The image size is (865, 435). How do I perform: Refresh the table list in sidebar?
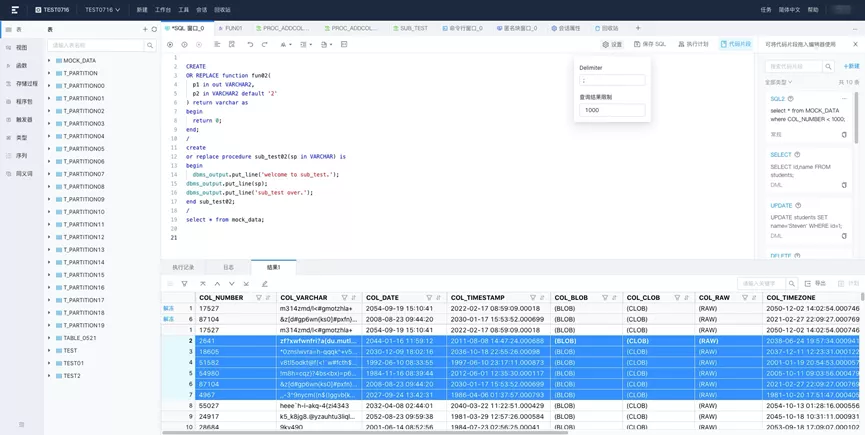(155, 29)
